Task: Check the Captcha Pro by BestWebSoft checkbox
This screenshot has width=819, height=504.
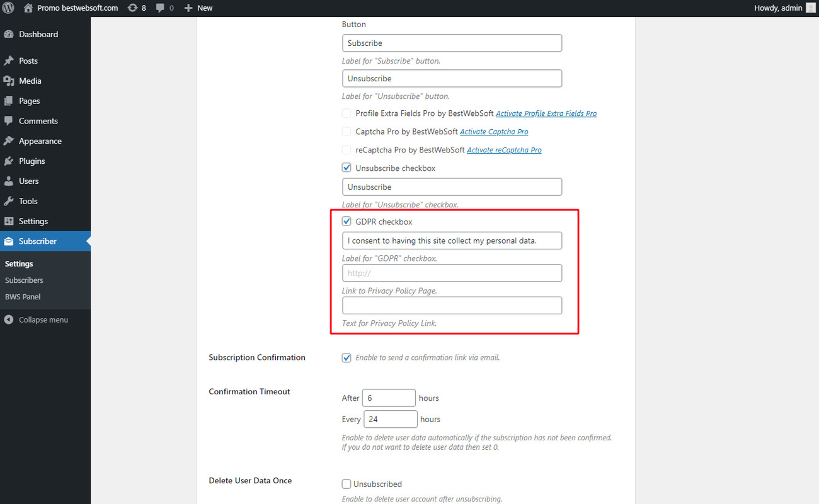Action: (346, 132)
